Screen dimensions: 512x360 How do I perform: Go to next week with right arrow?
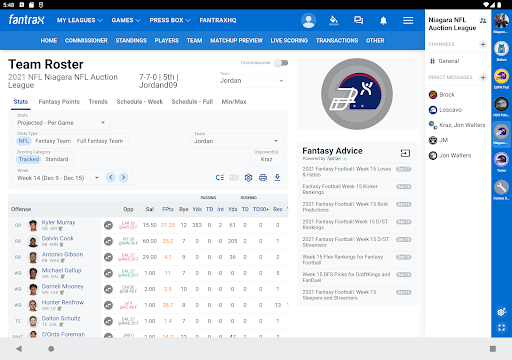click(123, 178)
